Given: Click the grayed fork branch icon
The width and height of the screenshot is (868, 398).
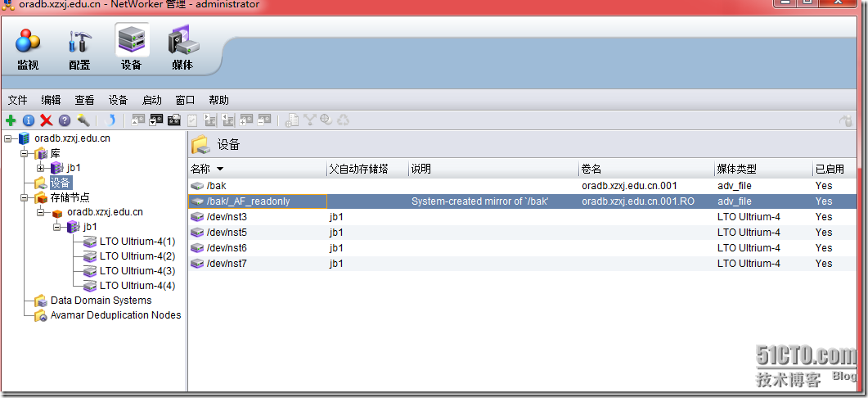Looking at the screenshot, I should coord(309,120).
